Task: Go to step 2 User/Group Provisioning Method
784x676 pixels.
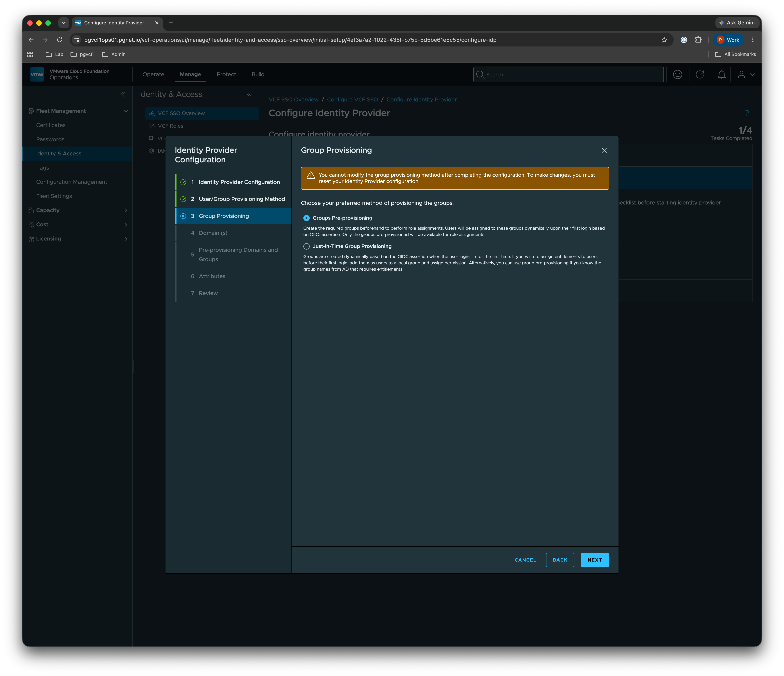Action: tap(233, 199)
